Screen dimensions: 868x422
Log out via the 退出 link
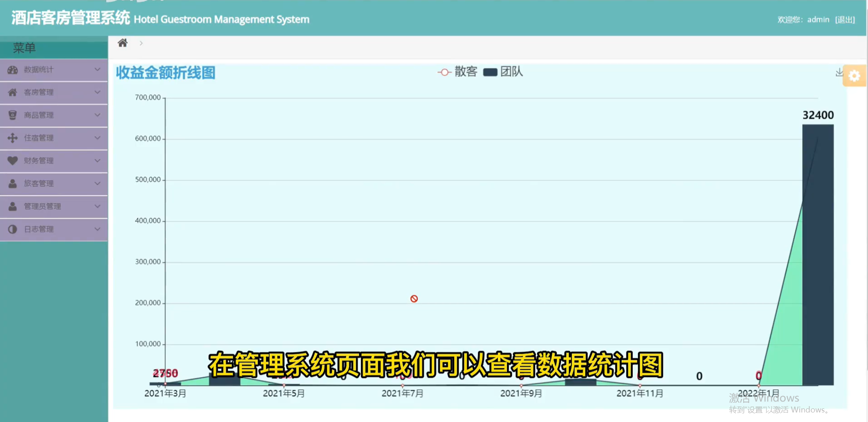[845, 20]
